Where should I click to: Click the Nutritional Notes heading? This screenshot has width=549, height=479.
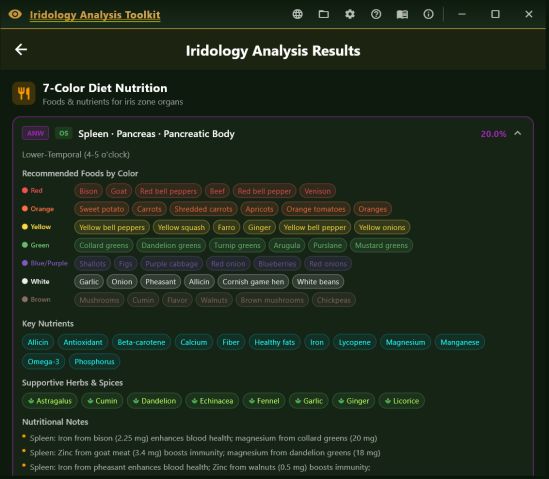coord(55,422)
